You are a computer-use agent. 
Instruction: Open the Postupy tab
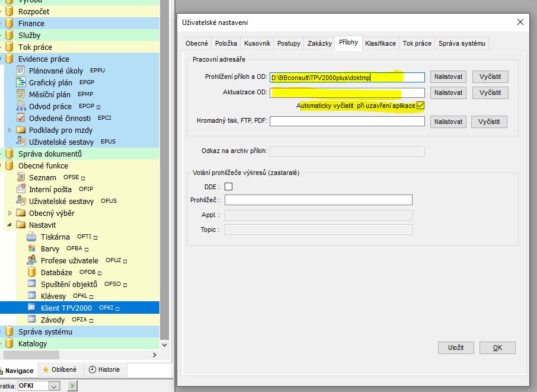[x=289, y=43]
